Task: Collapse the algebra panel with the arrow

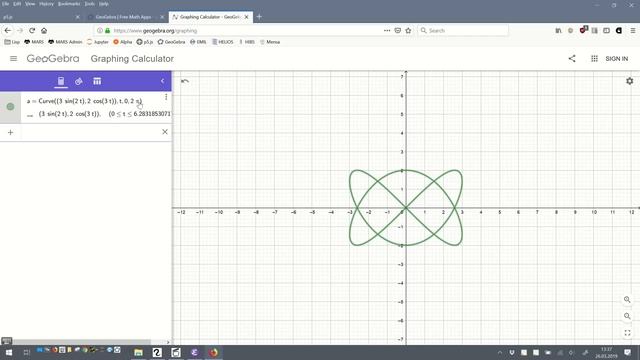Action: (x=162, y=81)
